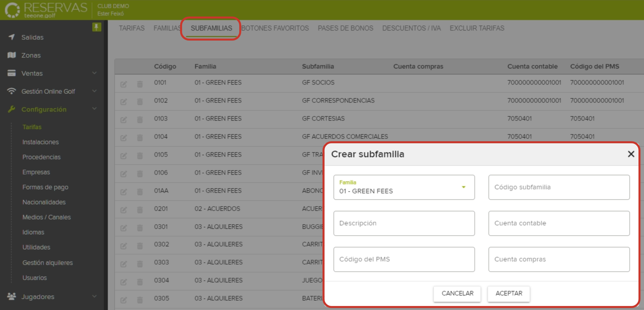Click the pin icon atop the sidebar
644x310 pixels.
[97, 27]
